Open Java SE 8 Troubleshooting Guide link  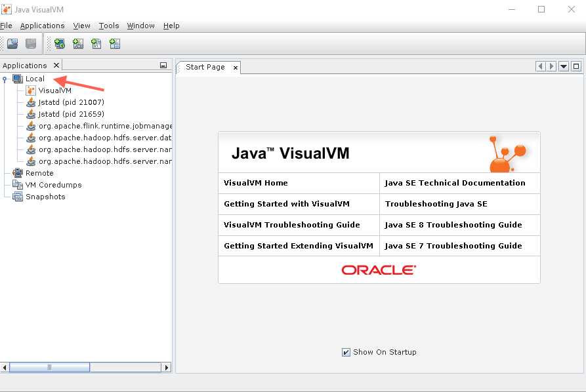[453, 225]
